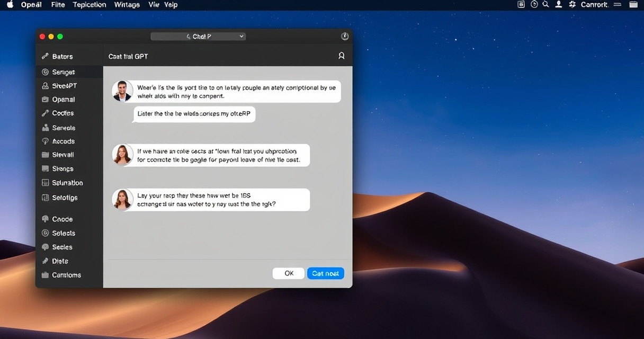Click the pencil icon beside Bators
Image resolution: width=644 pixels, height=339 pixels.
click(45, 56)
